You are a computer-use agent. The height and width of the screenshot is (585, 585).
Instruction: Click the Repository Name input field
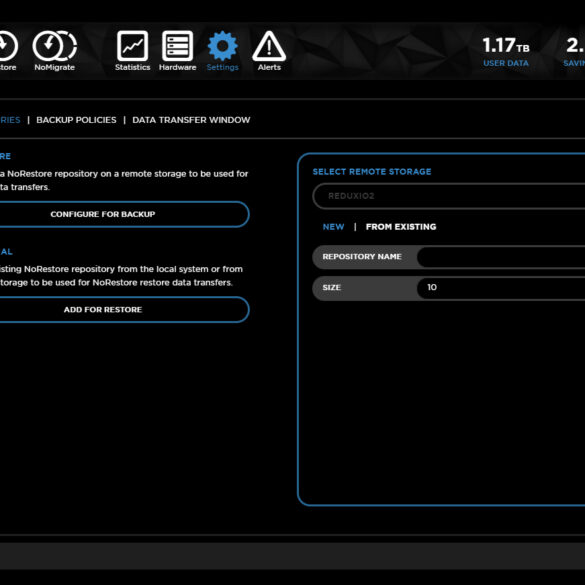point(501,257)
